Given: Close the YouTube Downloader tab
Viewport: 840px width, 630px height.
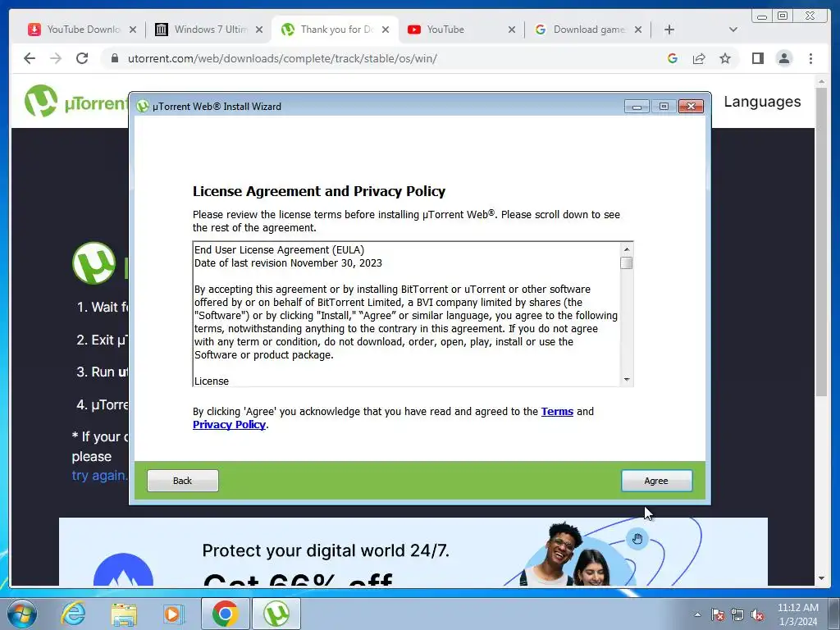Looking at the screenshot, I should pyautogui.click(x=133, y=30).
